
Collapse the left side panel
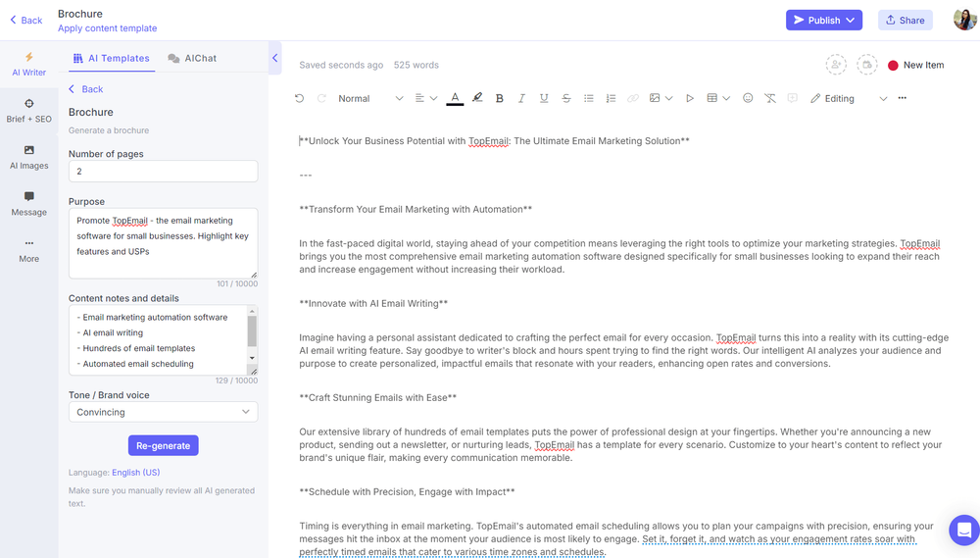(x=275, y=58)
